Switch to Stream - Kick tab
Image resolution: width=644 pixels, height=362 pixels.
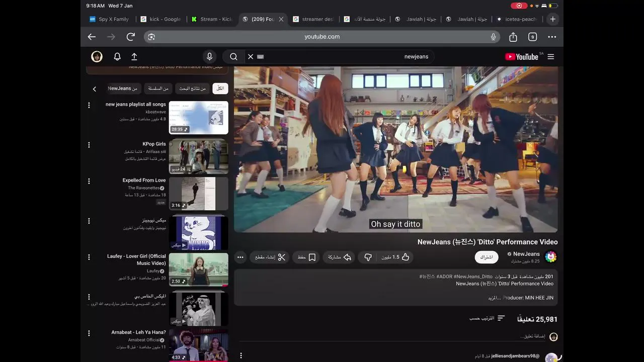(212, 19)
